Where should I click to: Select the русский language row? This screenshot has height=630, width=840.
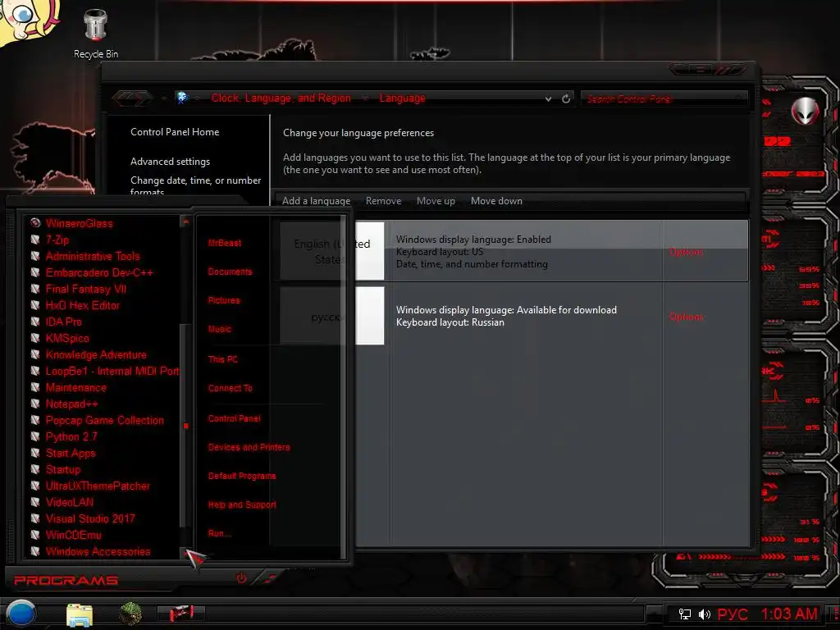point(514,316)
